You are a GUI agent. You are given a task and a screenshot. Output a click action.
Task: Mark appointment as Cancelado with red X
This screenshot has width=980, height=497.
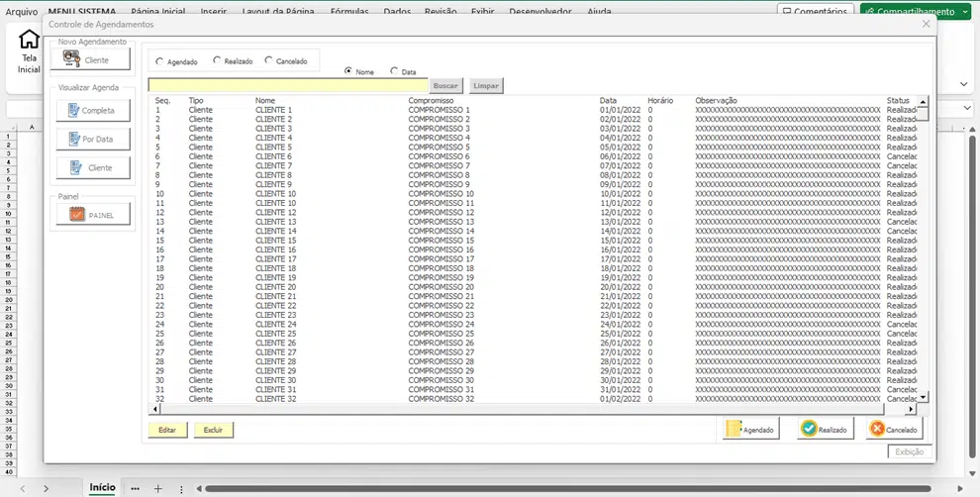tap(894, 429)
